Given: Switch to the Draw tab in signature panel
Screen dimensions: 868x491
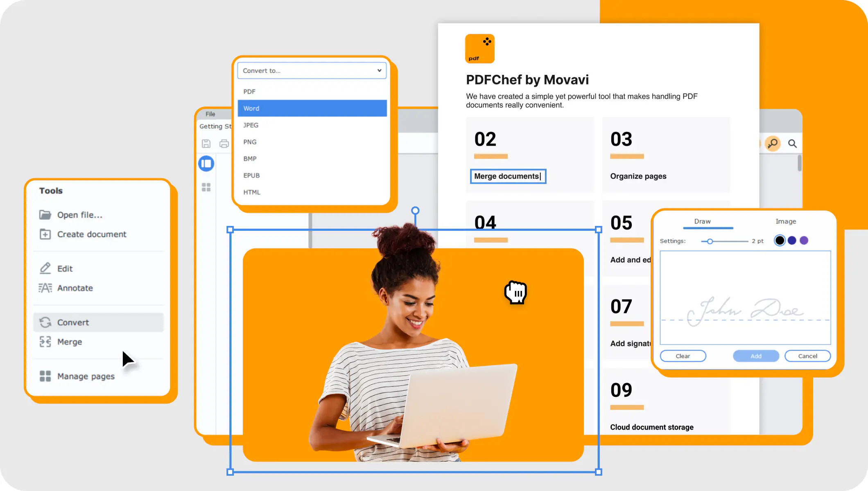Looking at the screenshot, I should pyautogui.click(x=702, y=221).
